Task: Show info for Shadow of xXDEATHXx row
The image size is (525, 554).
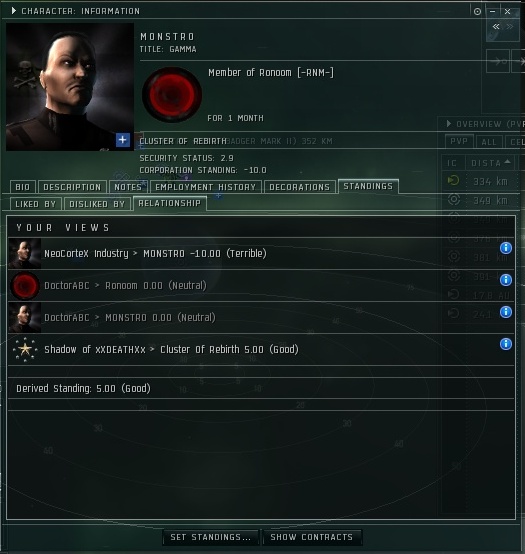Action: click(506, 344)
